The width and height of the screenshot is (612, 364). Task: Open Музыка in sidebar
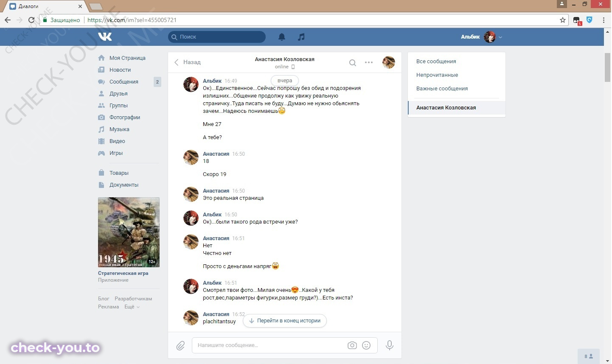tap(119, 129)
